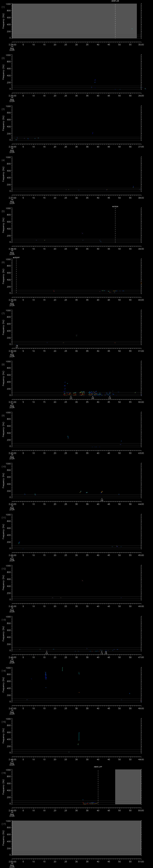Click the 2:34:00 start time label
The image size is (153, 868).
tap(12, 44)
